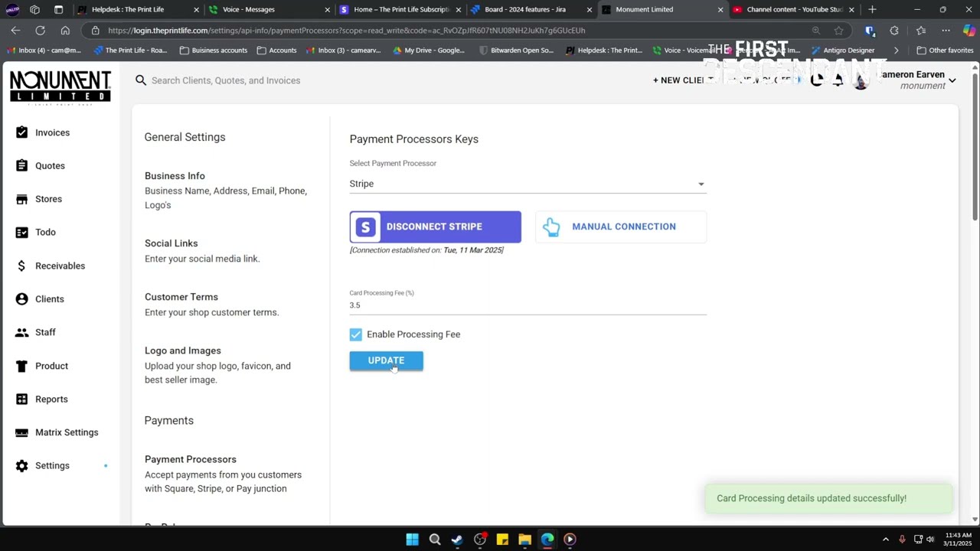Go to Stores in the sidebar
Viewport: 980px width, 551px height.
[x=48, y=199]
